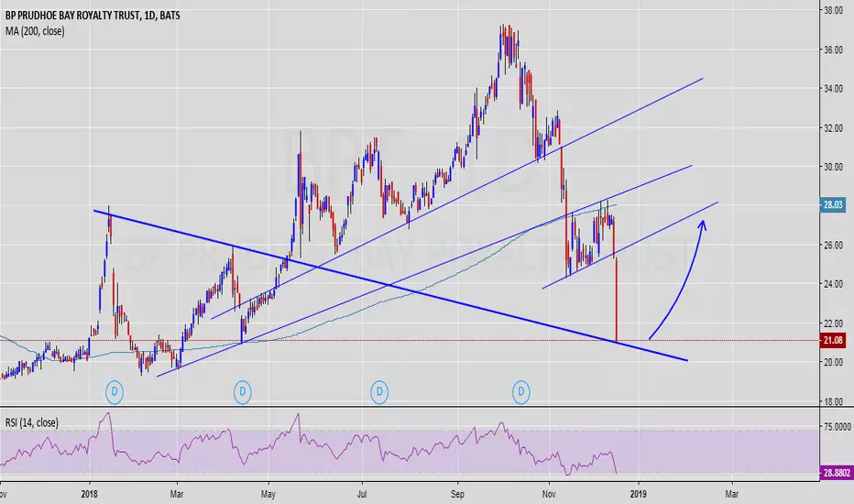Screen dimensions: 854x504
Task: Click the 2019 time axis label
Action: tap(639, 494)
